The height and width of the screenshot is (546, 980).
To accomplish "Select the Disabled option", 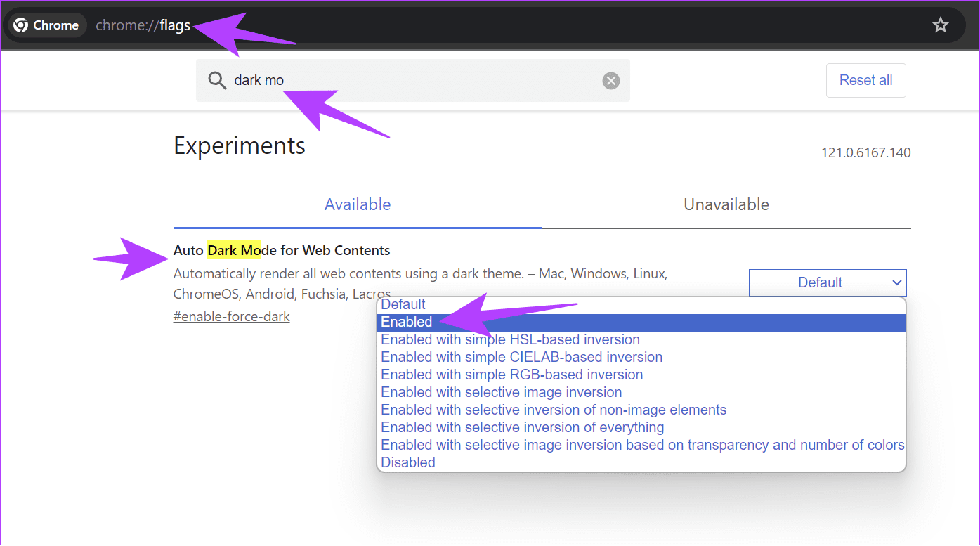I will pyautogui.click(x=641, y=463).
